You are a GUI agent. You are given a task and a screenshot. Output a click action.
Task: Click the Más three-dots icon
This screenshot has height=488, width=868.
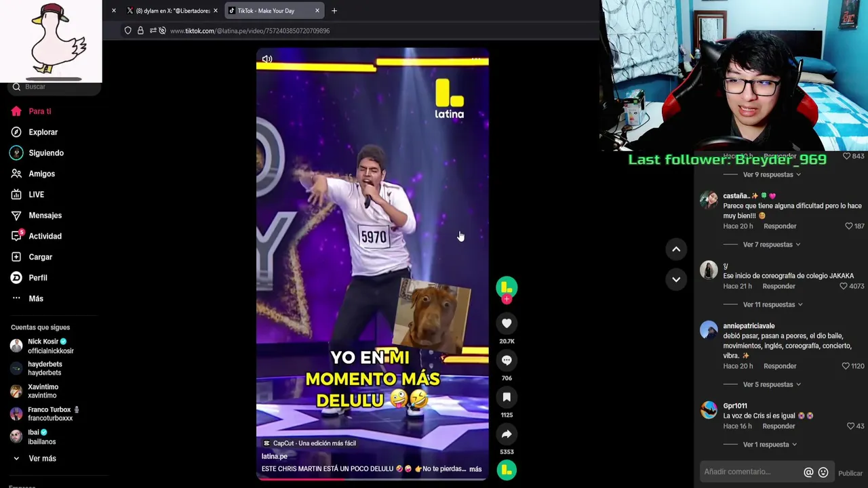point(16,298)
